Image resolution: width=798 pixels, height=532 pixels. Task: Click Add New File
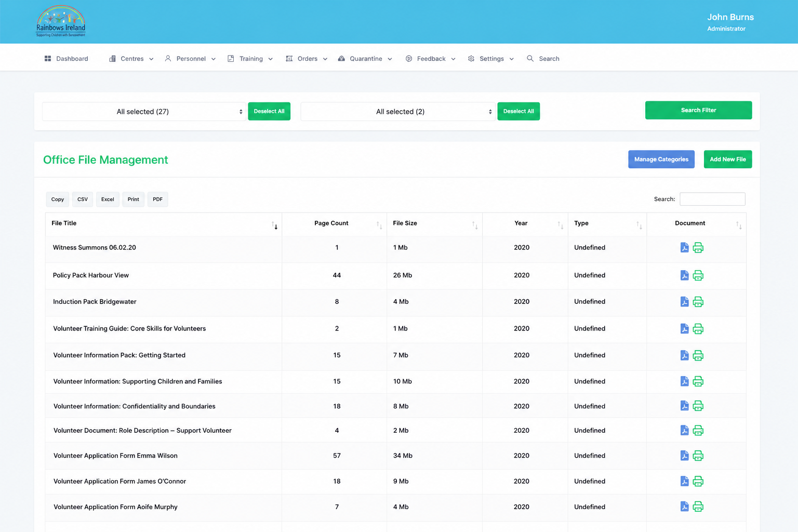point(728,159)
